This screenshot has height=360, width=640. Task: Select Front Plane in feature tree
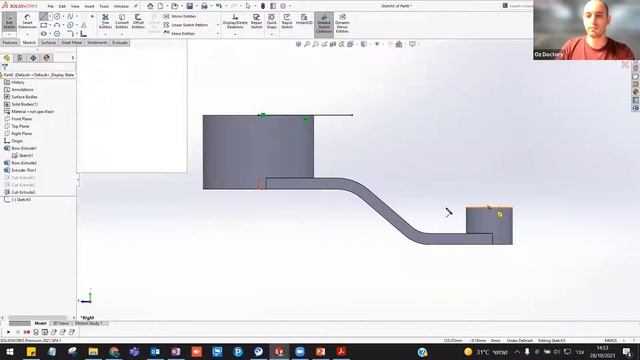click(x=21, y=119)
